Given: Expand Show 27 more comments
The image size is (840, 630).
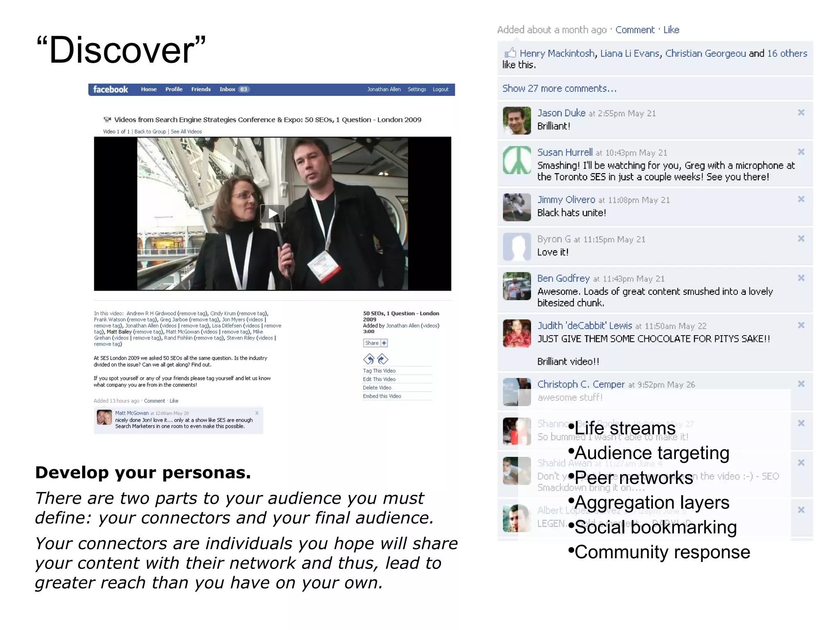Looking at the screenshot, I should tap(559, 89).
